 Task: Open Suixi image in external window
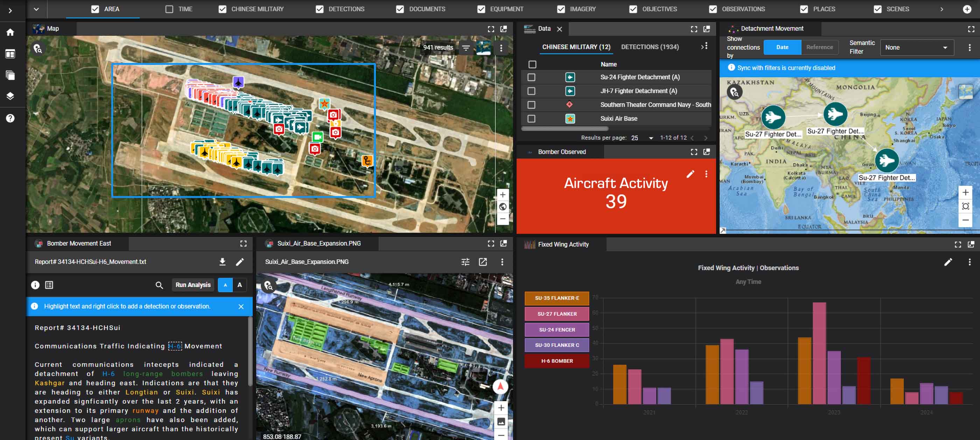point(482,262)
